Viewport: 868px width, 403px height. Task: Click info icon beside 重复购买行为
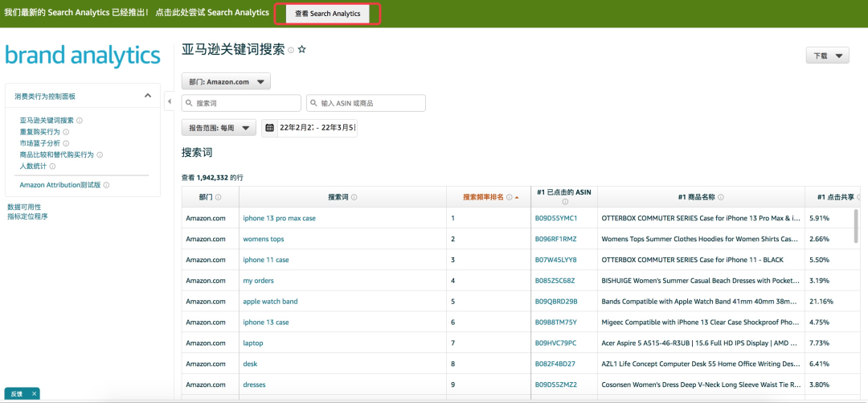point(66,132)
